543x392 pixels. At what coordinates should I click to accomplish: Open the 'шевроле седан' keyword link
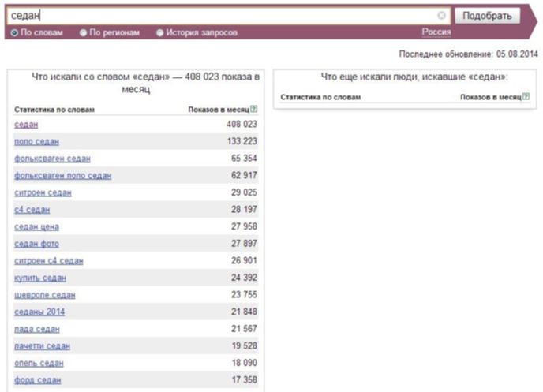tap(45, 295)
